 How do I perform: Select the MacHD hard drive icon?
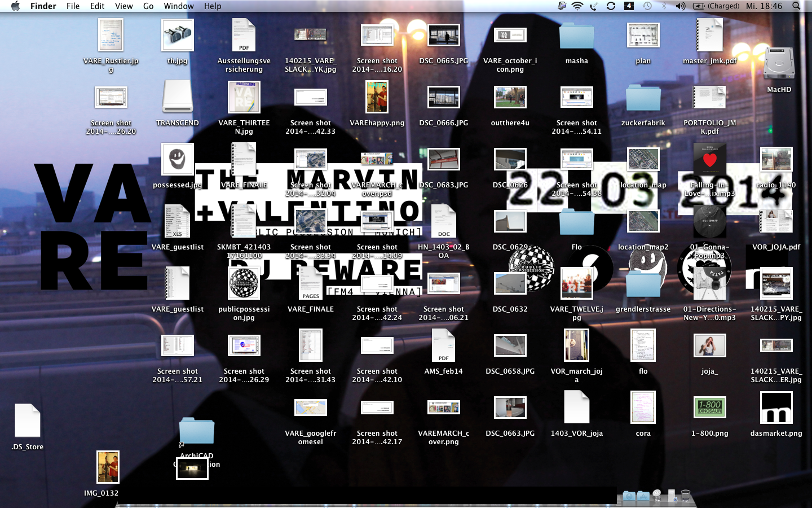click(x=779, y=64)
